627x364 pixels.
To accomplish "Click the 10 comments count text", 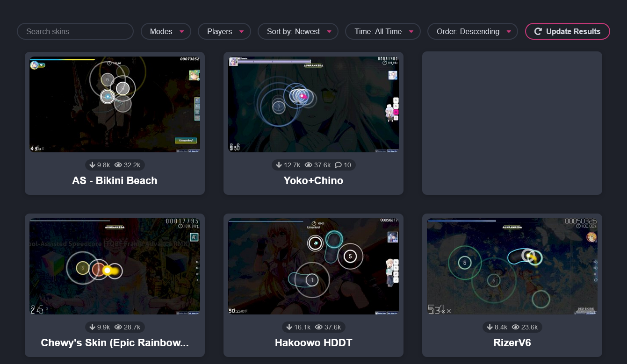I will tap(347, 165).
